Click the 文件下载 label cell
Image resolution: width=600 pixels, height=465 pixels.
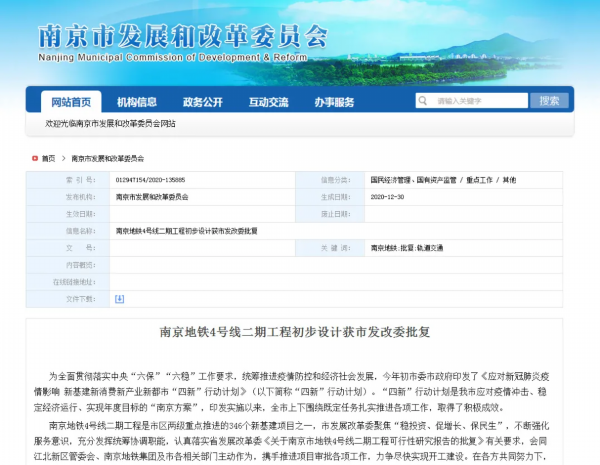point(68,299)
